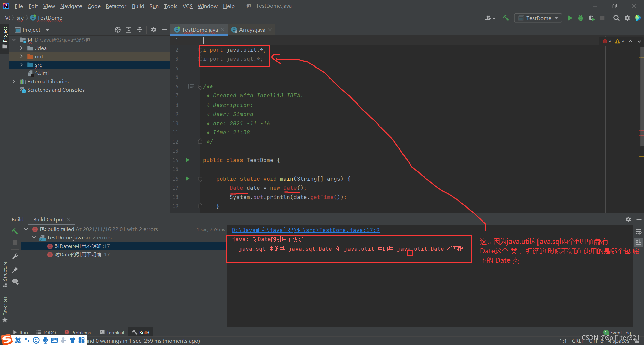This screenshot has width=644, height=345.
Task: Click the doc comment render gutter icon
Action: 191,86
